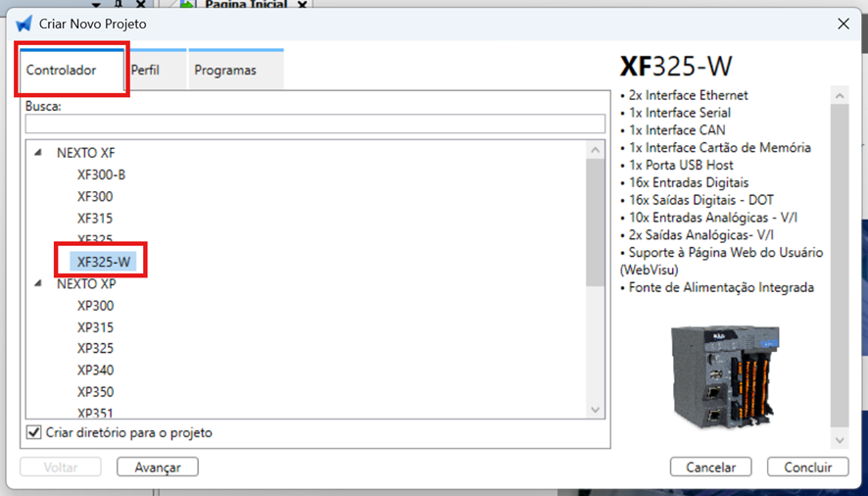This screenshot has height=496, width=868.
Task: Collapse the NEXTO XP tree group
Action: pyautogui.click(x=37, y=283)
